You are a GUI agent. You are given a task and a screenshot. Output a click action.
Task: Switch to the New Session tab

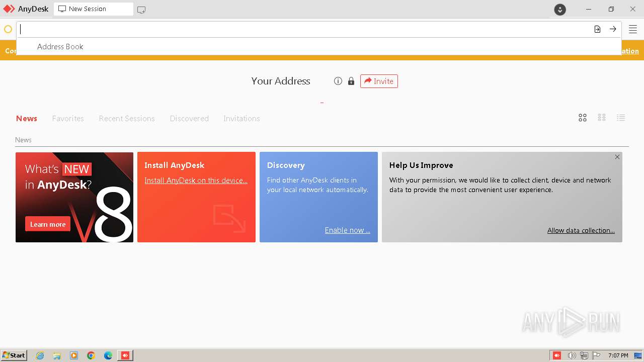coord(94,9)
